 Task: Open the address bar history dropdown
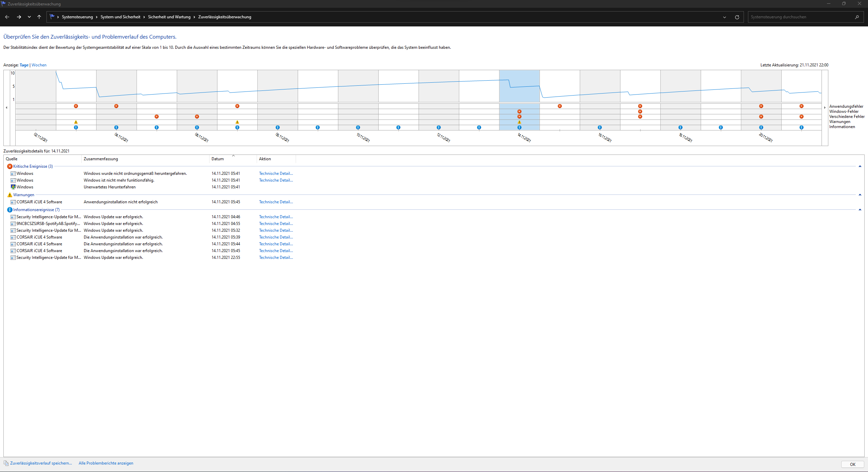(724, 17)
